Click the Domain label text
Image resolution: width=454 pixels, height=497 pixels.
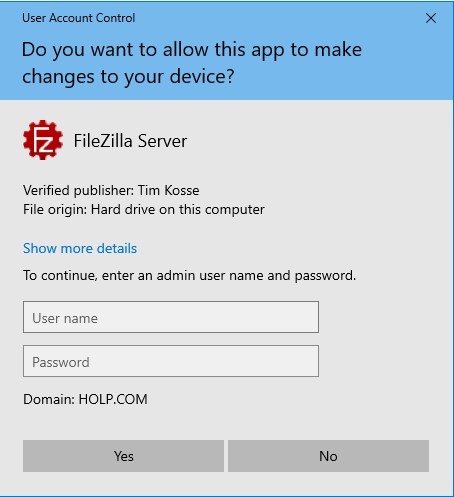[x=49, y=399]
